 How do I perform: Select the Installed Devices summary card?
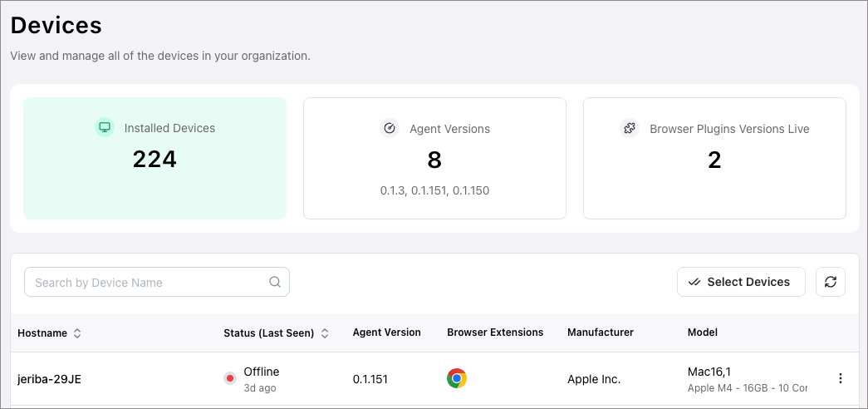[x=154, y=158]
